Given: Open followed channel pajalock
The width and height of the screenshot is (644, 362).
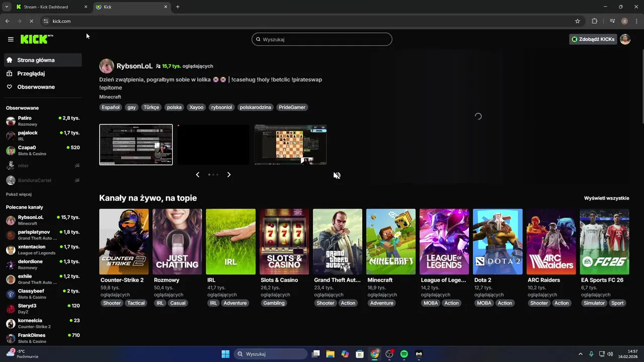Looking at the screenshot, I should tap(43, 135).
